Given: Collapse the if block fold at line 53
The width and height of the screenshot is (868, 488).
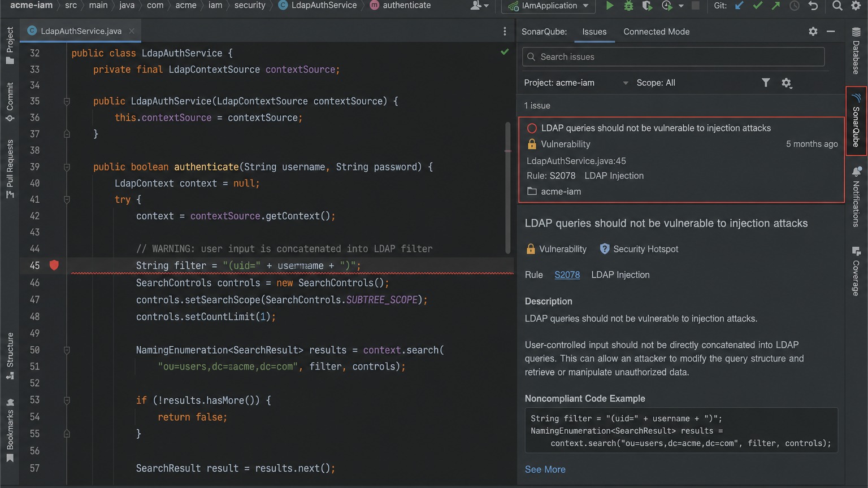Looking at the screenshot, I should (67, 400).
